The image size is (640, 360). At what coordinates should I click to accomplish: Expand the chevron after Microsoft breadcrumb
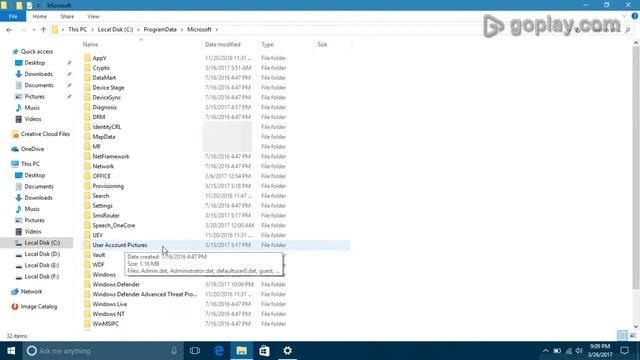(x=216, y=29)
